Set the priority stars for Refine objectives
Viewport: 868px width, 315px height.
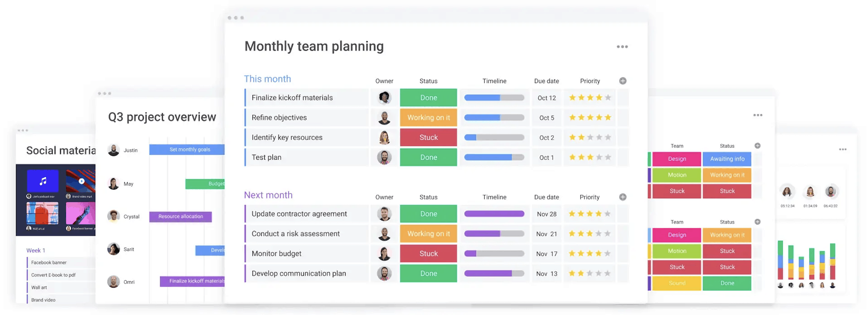[x=590, y=118]
